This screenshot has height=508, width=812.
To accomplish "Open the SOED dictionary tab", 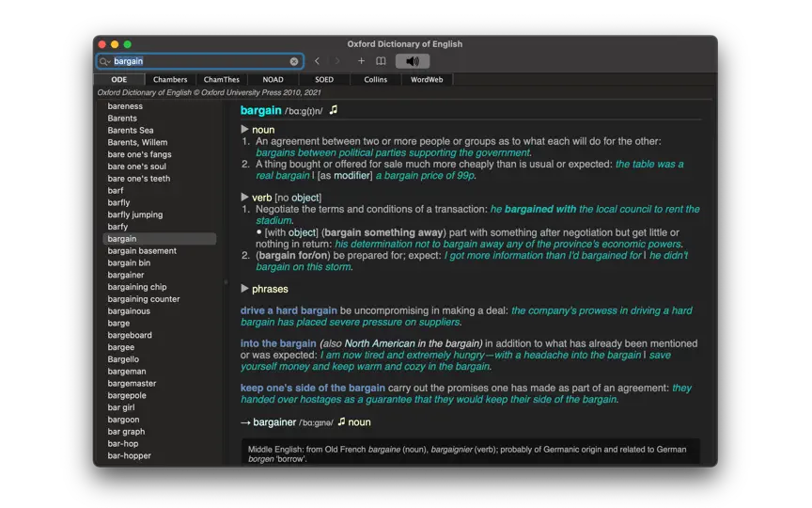I will tap(324, 79).
